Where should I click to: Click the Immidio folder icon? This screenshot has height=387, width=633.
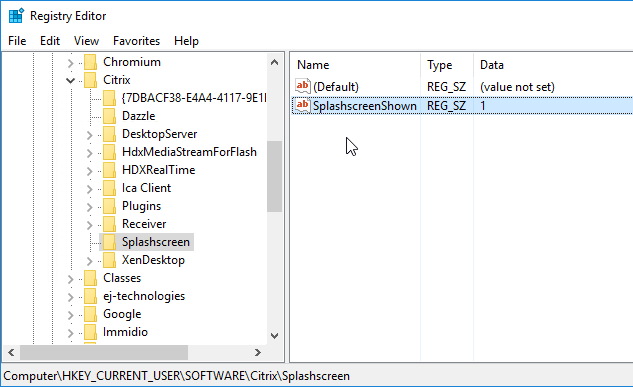[x=90, y=332]
